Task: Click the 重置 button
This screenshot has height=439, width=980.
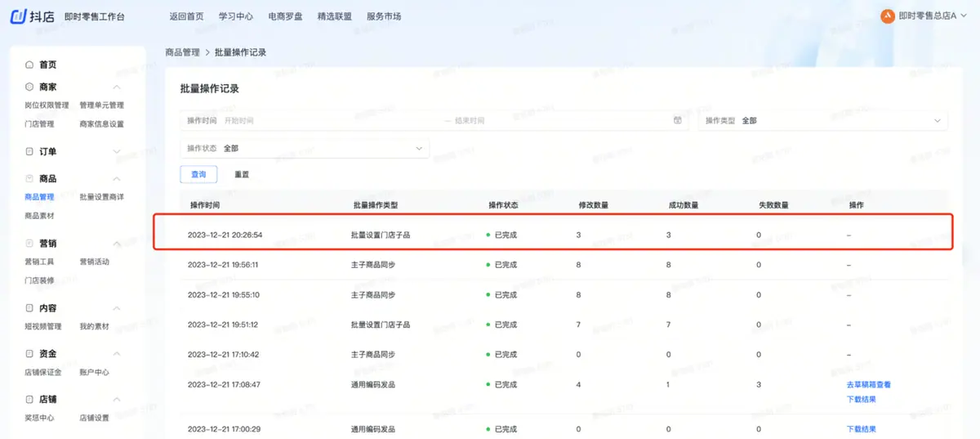Action: point(242,174)
